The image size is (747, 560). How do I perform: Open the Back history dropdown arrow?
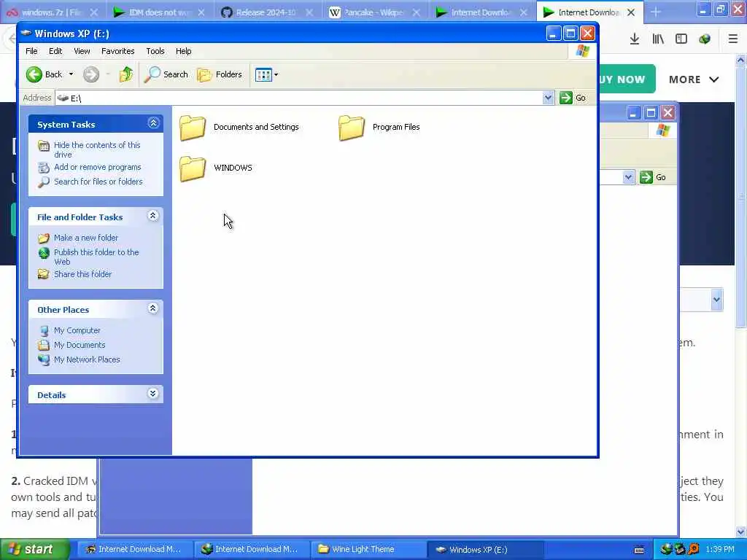tap(71, 74)
